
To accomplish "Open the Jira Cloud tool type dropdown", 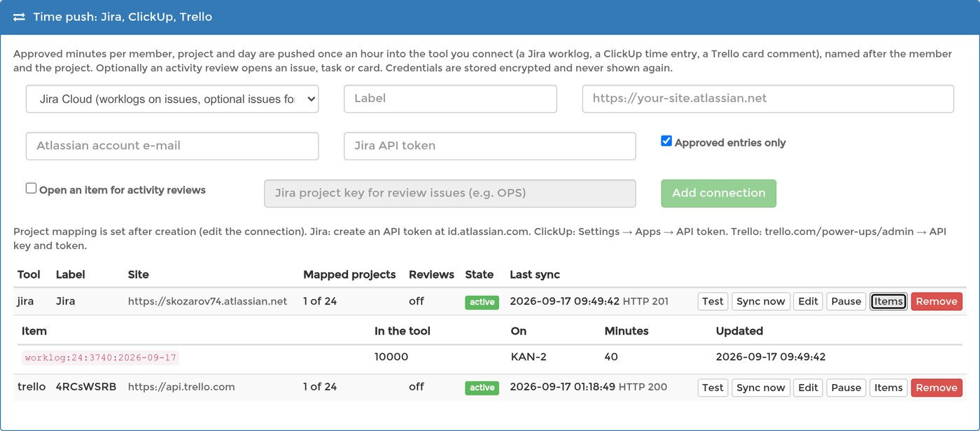I will click(x=172, y=99).
